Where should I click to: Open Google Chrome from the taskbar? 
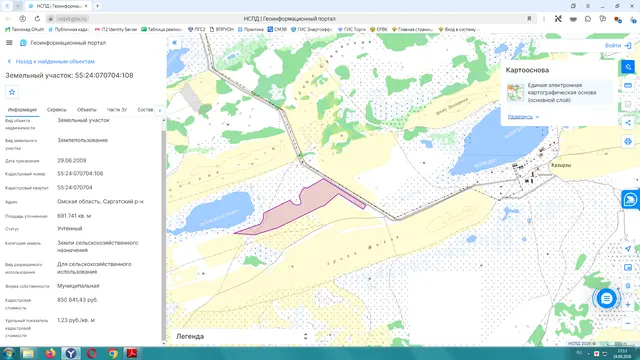[x=112, y=353]
